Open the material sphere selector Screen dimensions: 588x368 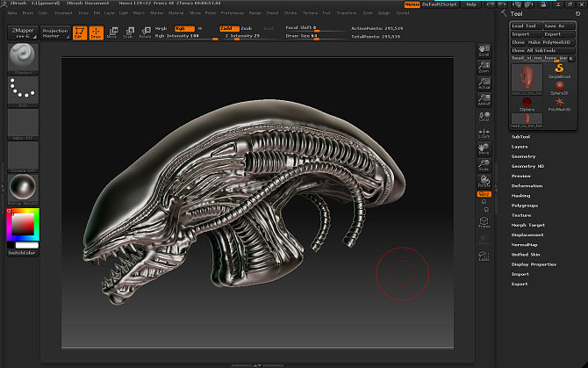pyautogui.click(x=23, y=189)
